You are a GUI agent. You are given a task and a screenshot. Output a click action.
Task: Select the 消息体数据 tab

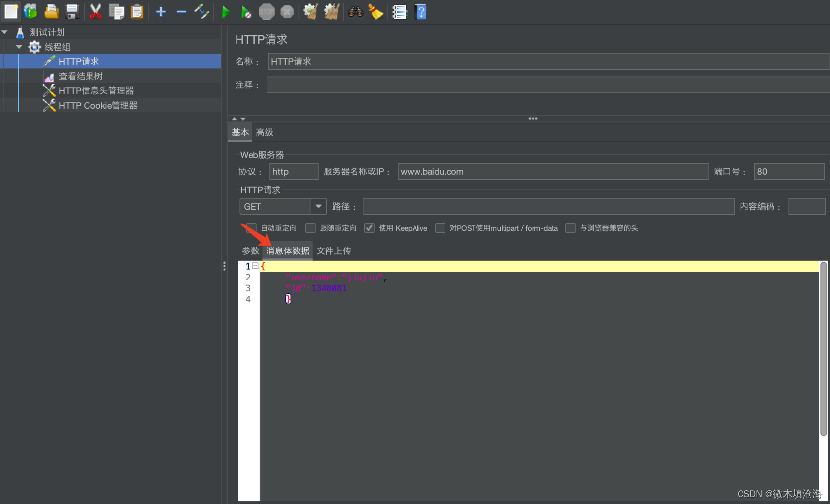click(x=288, y=251)
